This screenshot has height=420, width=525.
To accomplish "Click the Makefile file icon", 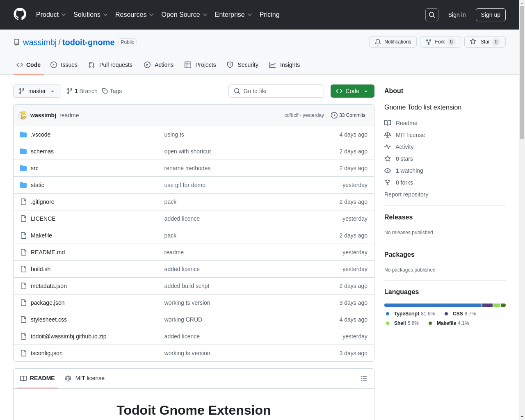I will (23, 235).
